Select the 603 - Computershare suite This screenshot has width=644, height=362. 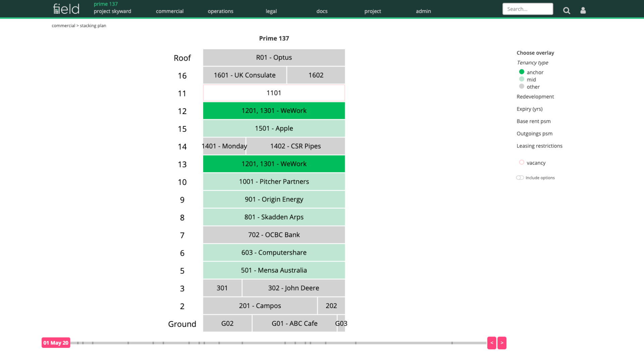point(274,253)
